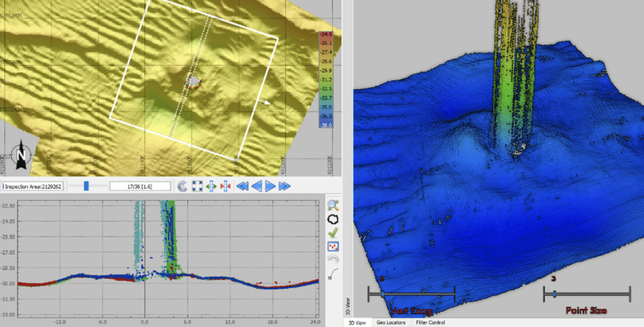Click the 17/36 [1.6] step input field
Image resolution: width=644 pixels, height=327 pixels.
[x=140, y=186]
